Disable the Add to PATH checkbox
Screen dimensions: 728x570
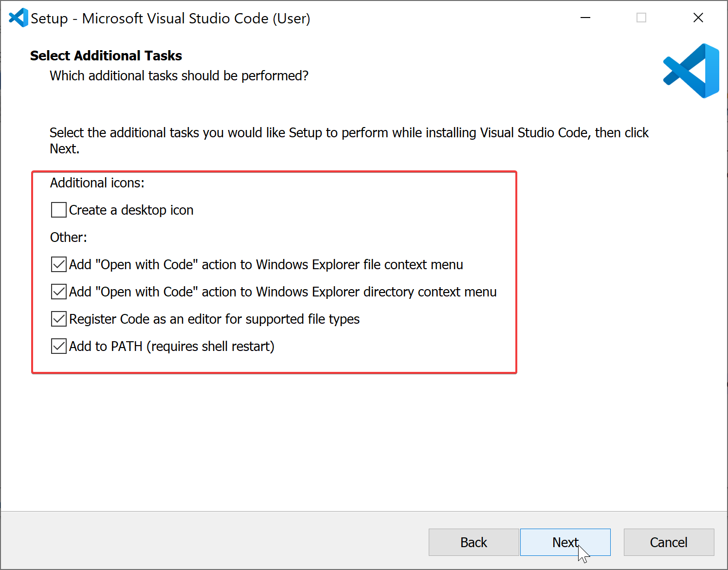[x=59, y=346]
